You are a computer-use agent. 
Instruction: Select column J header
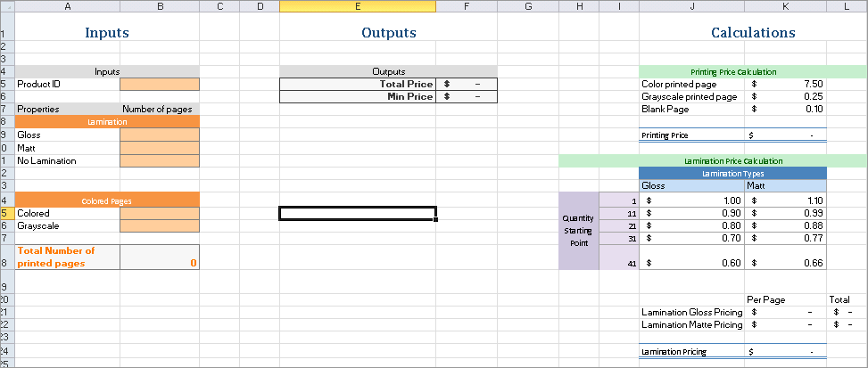coord(692,6)
